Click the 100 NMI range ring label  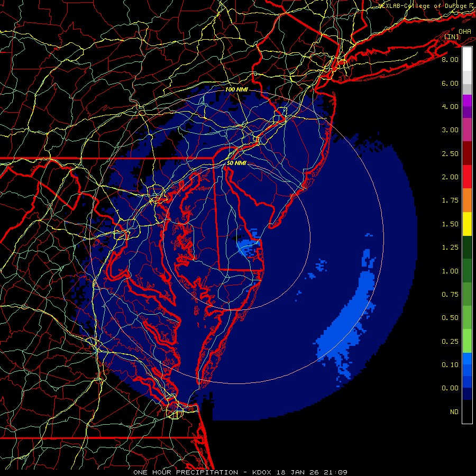[236, 89]
